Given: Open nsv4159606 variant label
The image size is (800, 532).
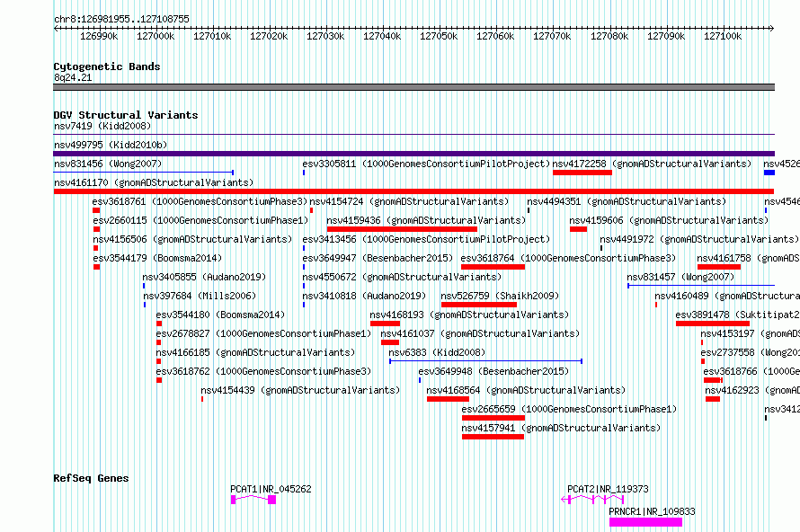Looking at the screenshot, I should (669, 220).
